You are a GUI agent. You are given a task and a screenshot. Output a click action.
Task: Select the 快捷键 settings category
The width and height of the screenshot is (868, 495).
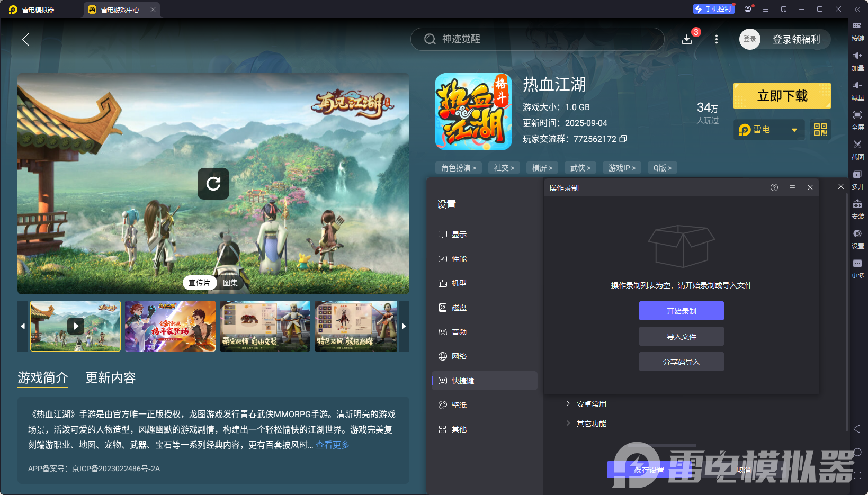[x=485, y=381]
